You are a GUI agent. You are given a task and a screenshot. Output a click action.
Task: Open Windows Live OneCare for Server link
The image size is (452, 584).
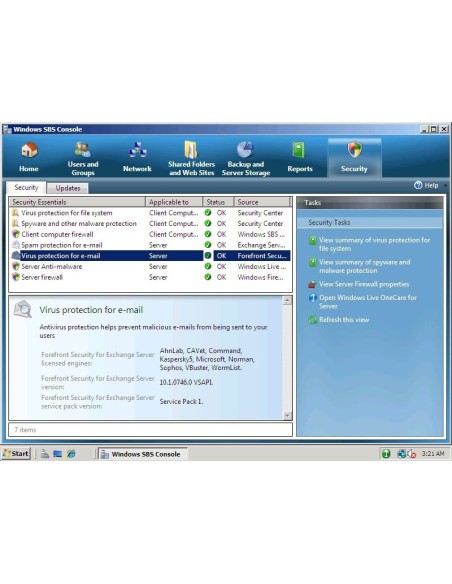pos(367,302)
